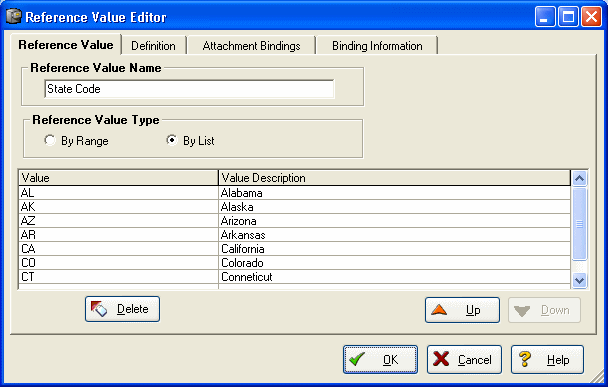Screen dimensions: 608x387
Task: Click the yellow question mark Help icon
Action: click(x=525, y=359)
